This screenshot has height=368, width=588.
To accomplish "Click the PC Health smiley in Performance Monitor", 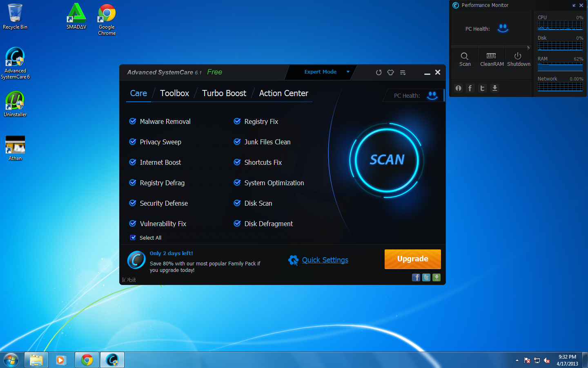I will 503,28.
